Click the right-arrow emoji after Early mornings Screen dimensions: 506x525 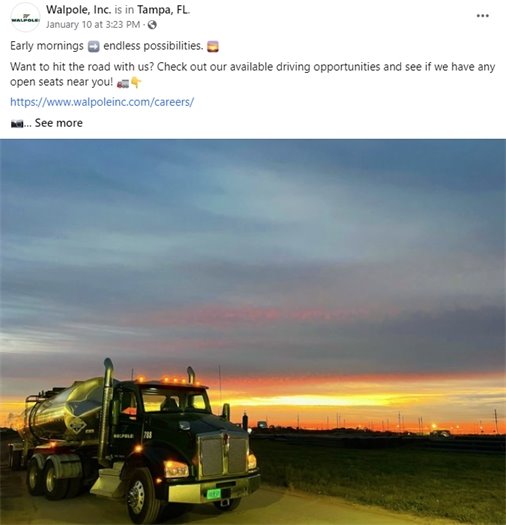pos(93,47)
